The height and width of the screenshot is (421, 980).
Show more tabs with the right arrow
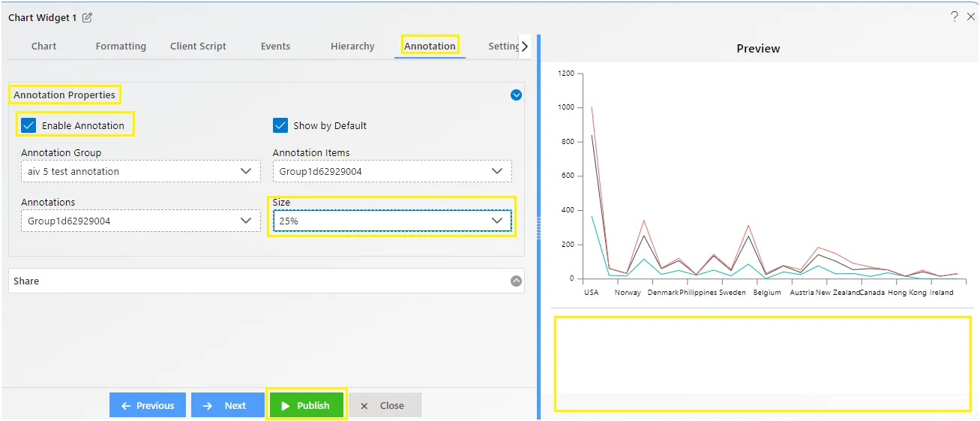click(525, 46)
